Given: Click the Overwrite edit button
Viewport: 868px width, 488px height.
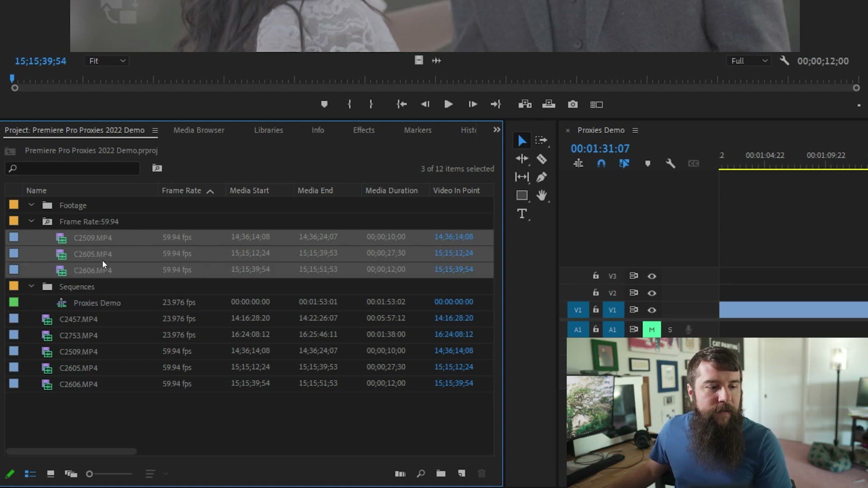Looking at the screenshot, I should tap(549, 104).
